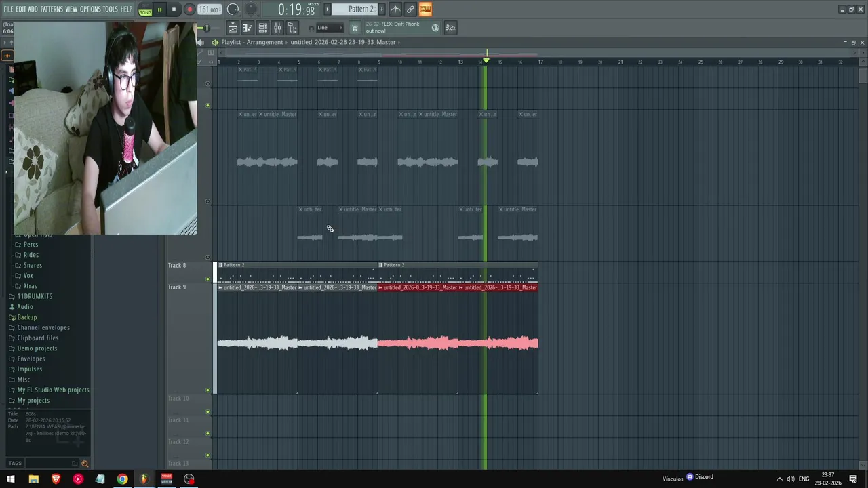Toggle Track 11 mute switch
The image size is (868, 488).
(208, 434)
